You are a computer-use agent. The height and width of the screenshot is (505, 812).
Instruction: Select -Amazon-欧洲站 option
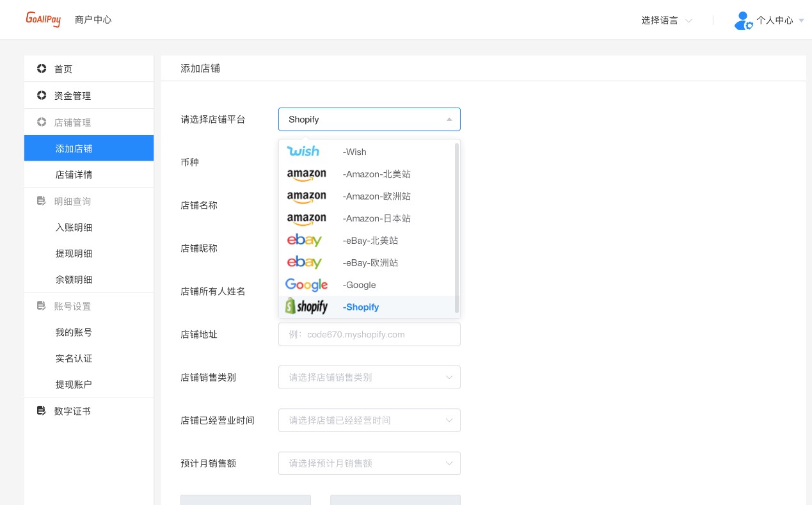[x=367, y=196]
